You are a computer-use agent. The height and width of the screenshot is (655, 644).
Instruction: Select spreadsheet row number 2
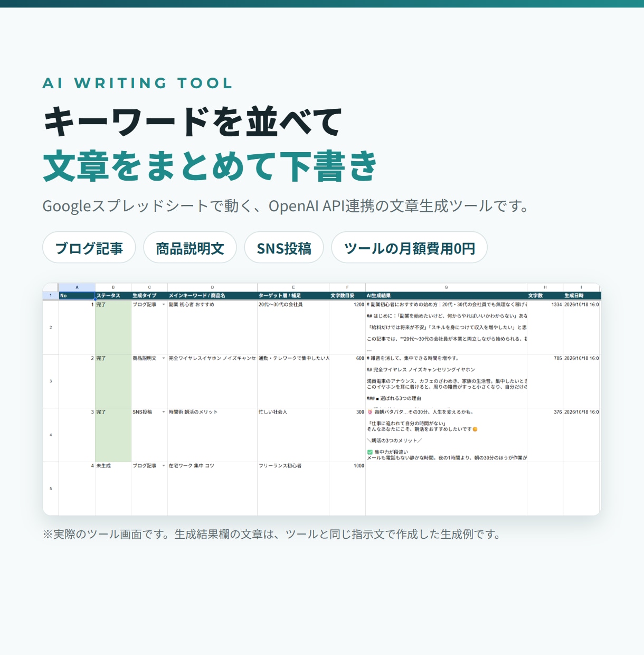51,327
